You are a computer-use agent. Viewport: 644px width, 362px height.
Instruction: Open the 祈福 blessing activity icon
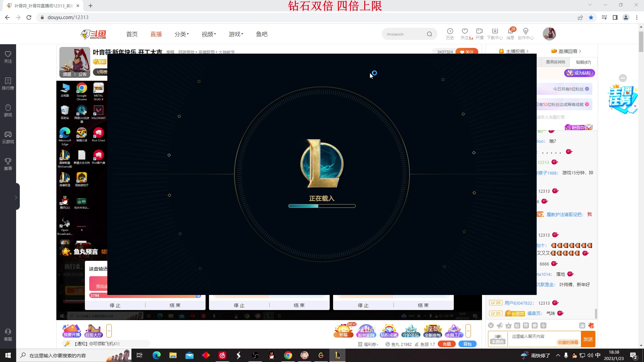(344, 330)
